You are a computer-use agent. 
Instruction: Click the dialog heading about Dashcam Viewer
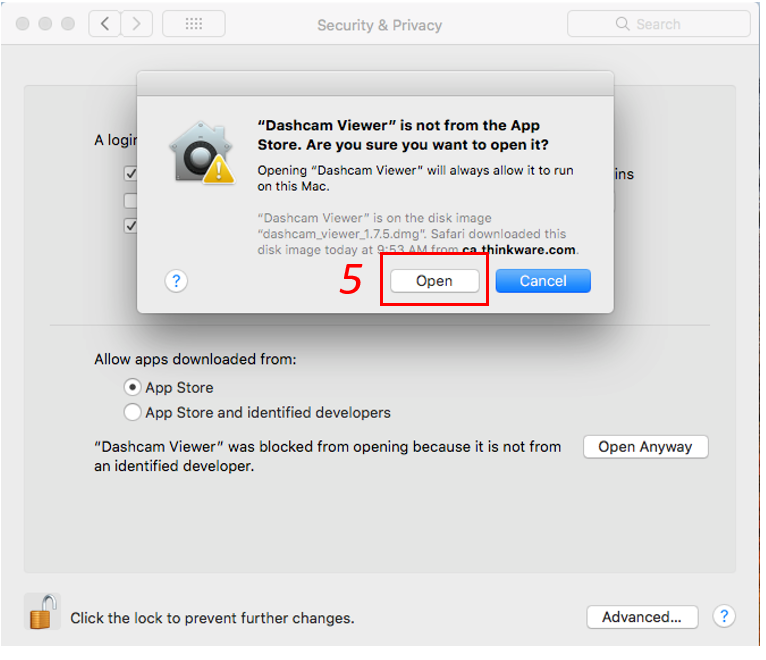click(x=403, y=135)
